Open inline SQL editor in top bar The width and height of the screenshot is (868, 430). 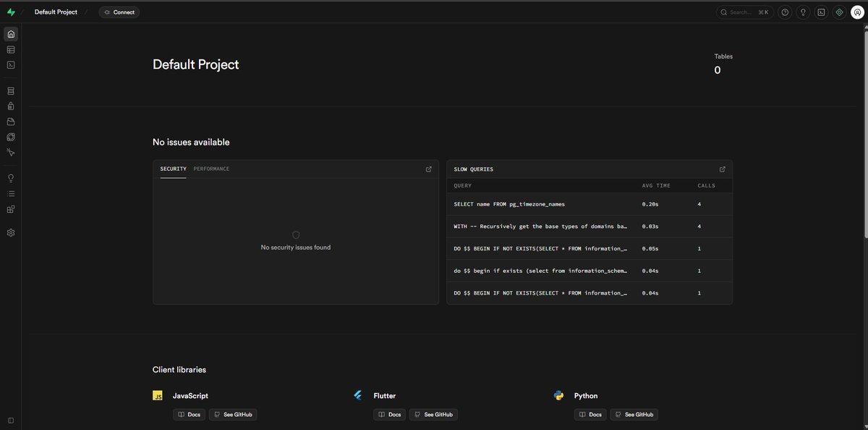click(821, 12)
